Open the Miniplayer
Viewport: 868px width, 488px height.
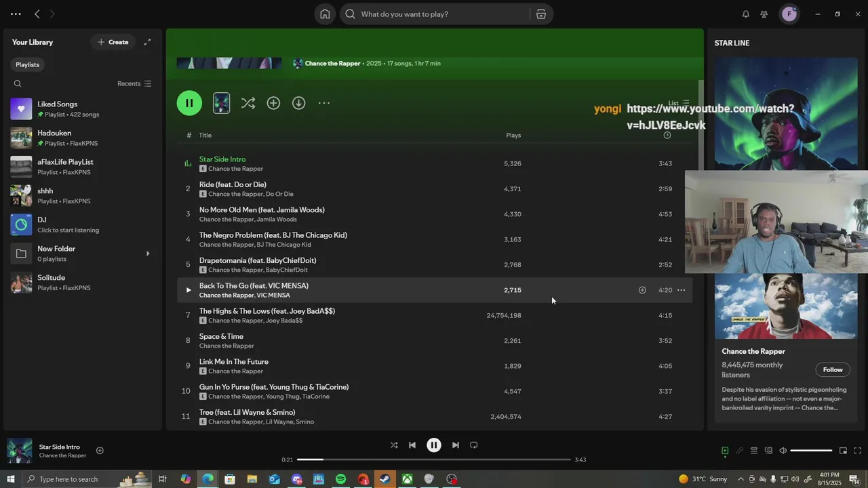coord(843,451)
